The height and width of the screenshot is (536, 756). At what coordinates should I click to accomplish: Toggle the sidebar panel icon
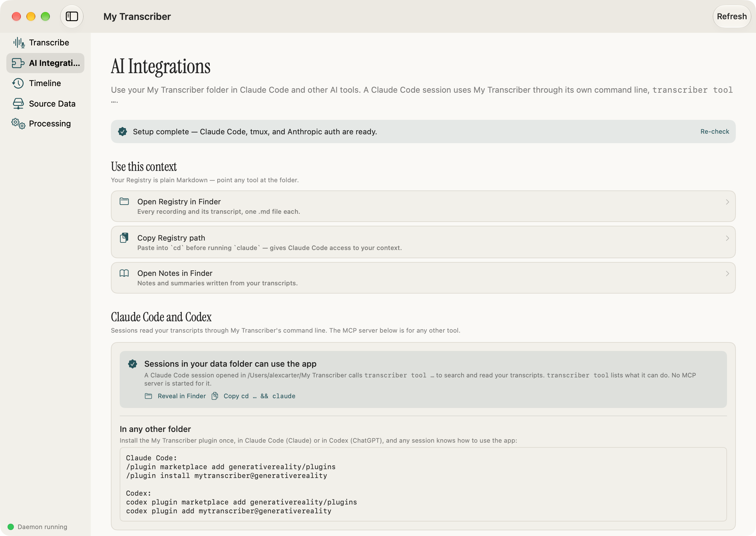click(72, 16)
